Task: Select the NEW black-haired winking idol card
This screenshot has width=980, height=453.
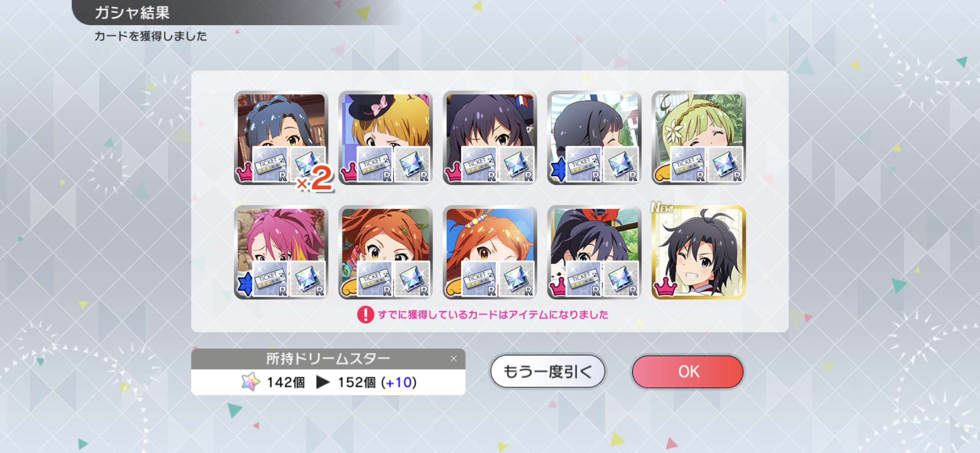Action: tap(698, 252)
